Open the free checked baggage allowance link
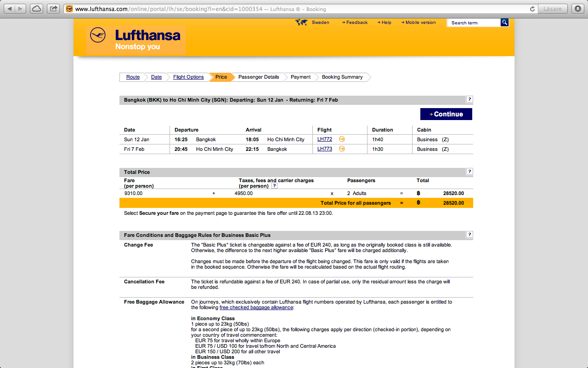 [256, 307]
